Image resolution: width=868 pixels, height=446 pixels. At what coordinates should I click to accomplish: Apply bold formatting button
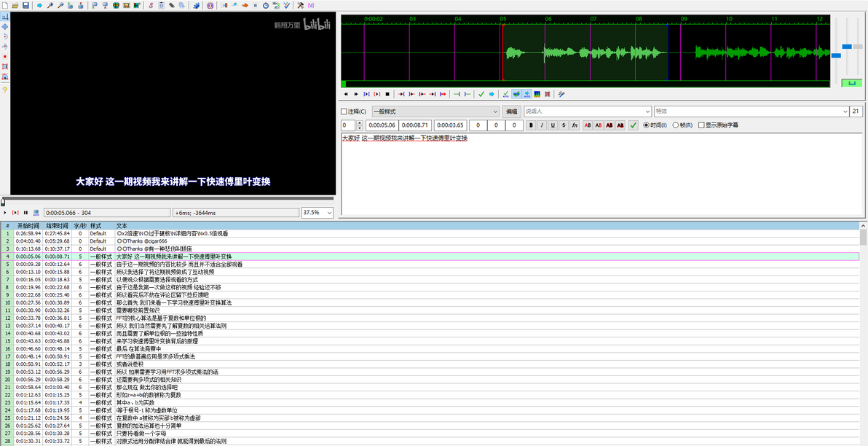[x=531, y=126]
